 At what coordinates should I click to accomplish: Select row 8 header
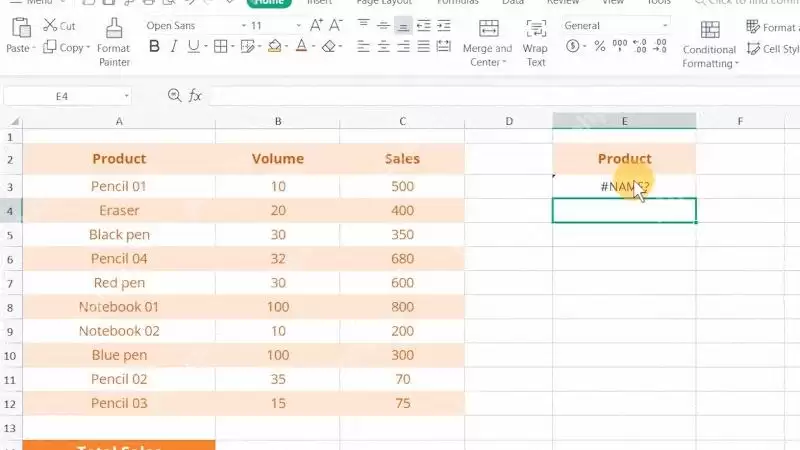point(10,307)
